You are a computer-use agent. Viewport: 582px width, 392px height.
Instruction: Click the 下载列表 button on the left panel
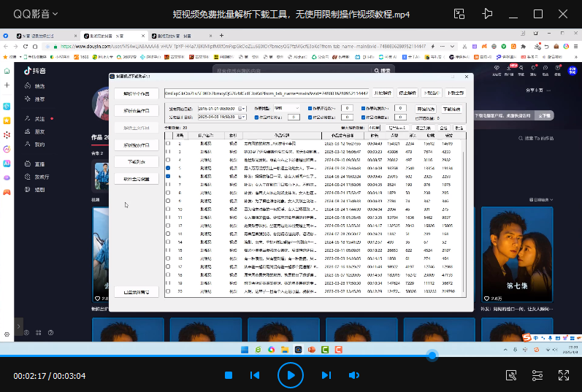tap(137, 162)
